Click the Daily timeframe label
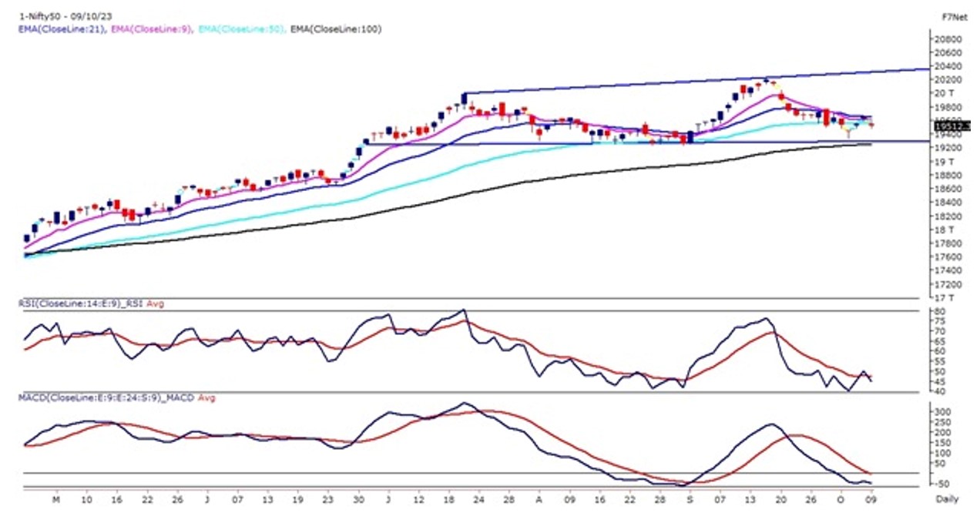The height and width of the screenshot is (516, 980). tap(948, 499)
